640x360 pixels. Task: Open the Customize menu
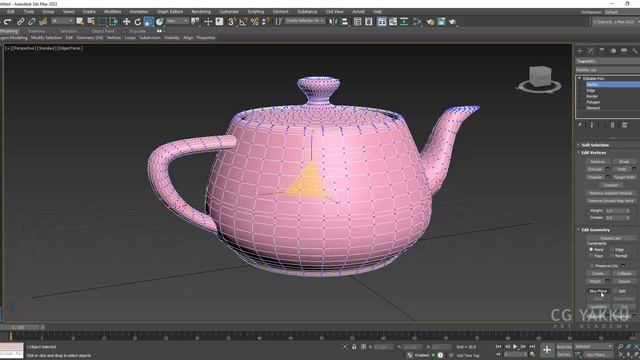[x=229, y=12]
